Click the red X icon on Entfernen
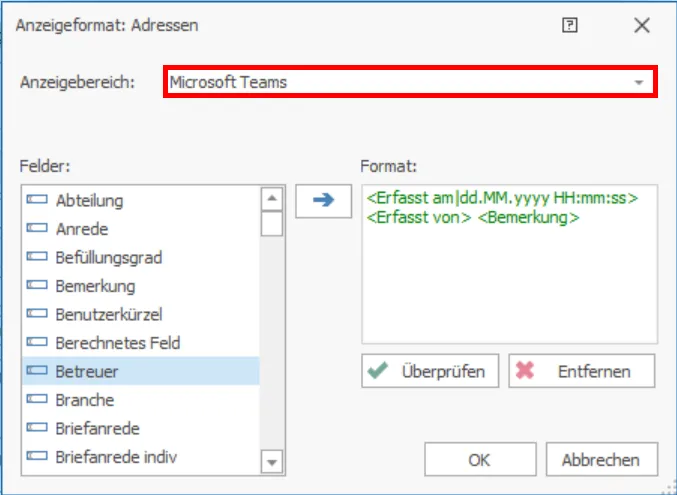Screen dimensions: 677x495 (x=525, y=371)
